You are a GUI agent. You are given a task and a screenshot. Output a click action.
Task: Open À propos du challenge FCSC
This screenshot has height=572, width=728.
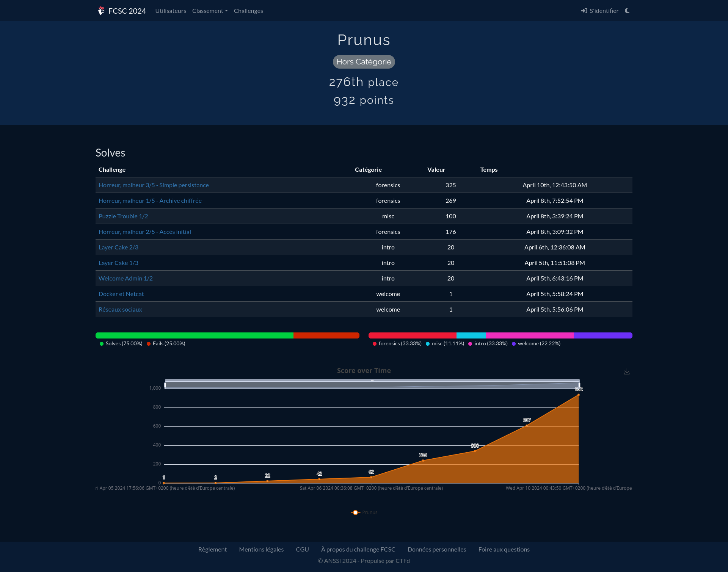click(358, 549)
